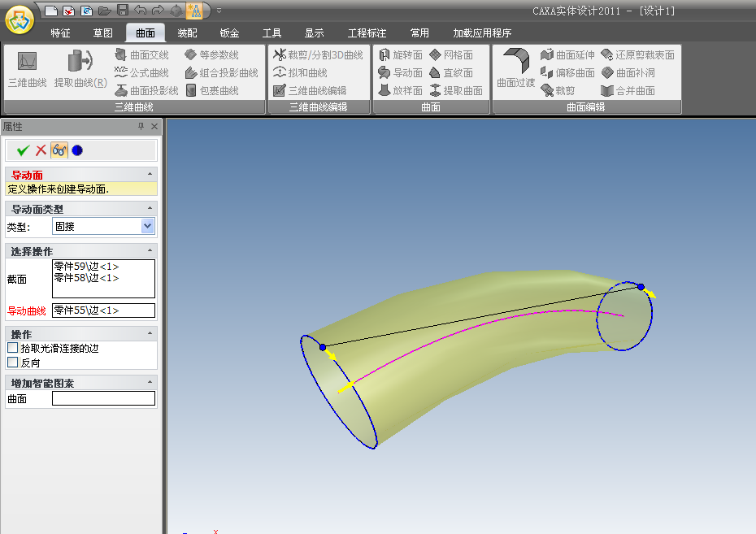Click the 组合投影曲线 tool
Image resolution: width=756 pixels, height=534 pixels.
point(222,73)
